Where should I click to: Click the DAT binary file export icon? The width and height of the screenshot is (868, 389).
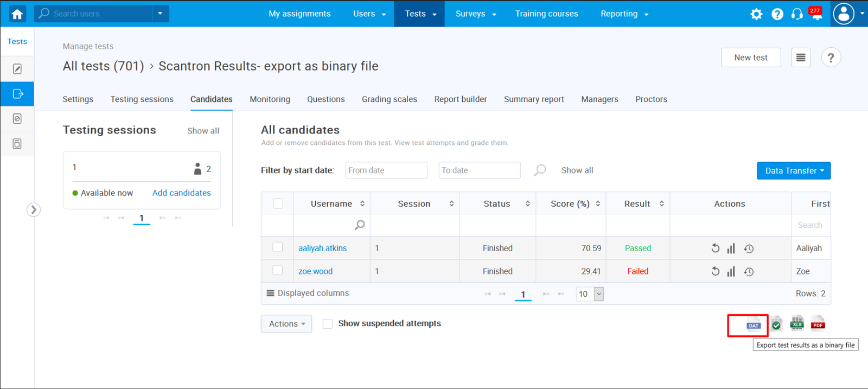click(x=754, y=324)
